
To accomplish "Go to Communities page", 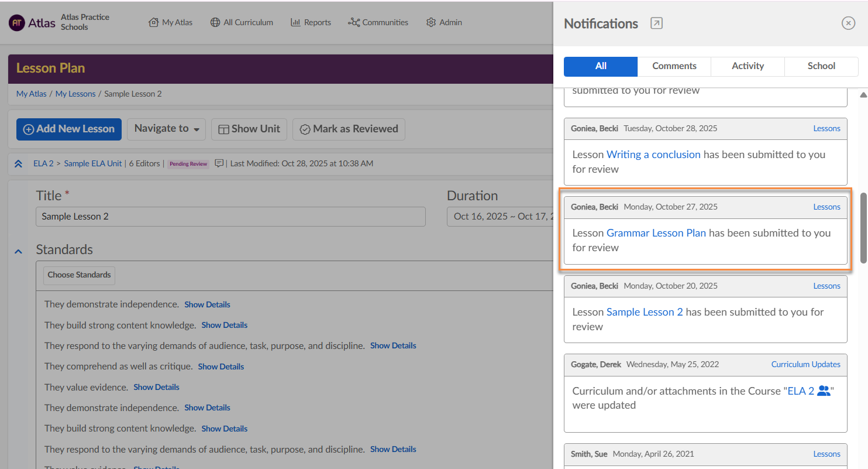I will 378,22.
